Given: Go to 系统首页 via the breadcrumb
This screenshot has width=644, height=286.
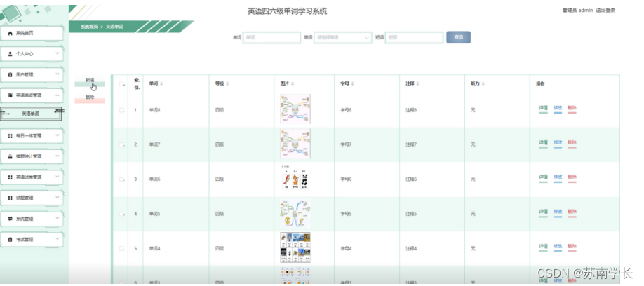Looking at the screenshot, I should click(x=89, y=27).
